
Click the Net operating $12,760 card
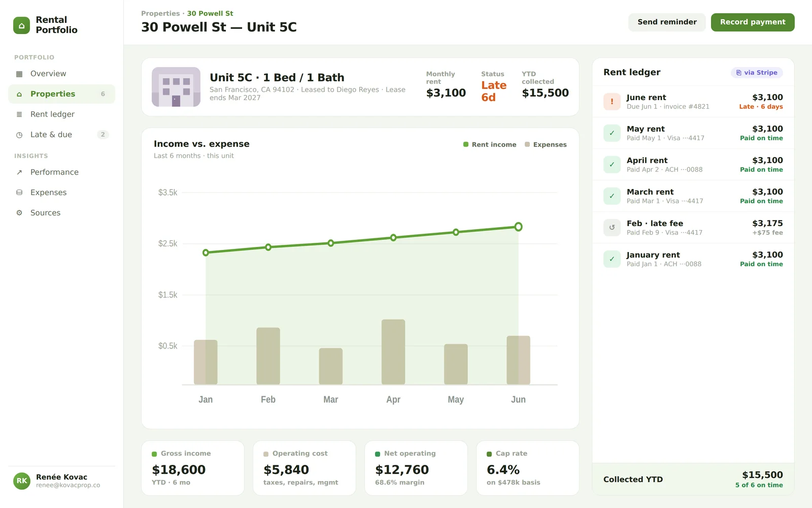click(x=416, y=468)
